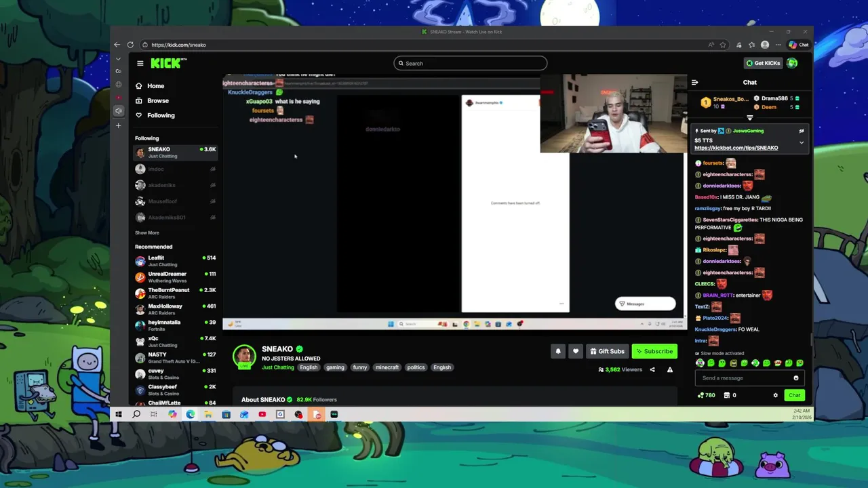Open the user profile avatar menu
The width and height of the screenshot is (868, 488).
(792, 63)
